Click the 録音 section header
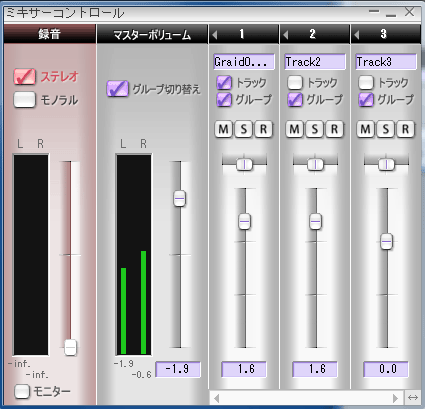Viewport: 425px width, 409px height. coord(50,34)
